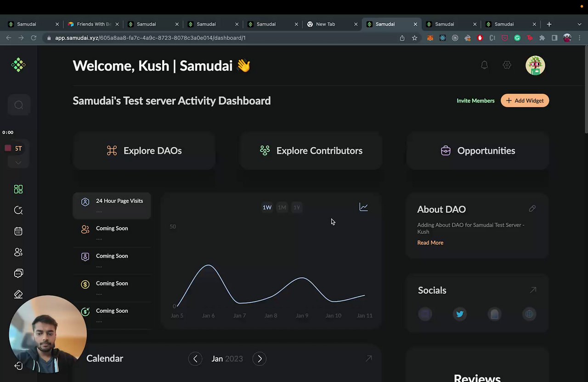Click the logout icon at the sidebar bottom
The height and width of the screenshot is (382, 588).
[18, 366]
